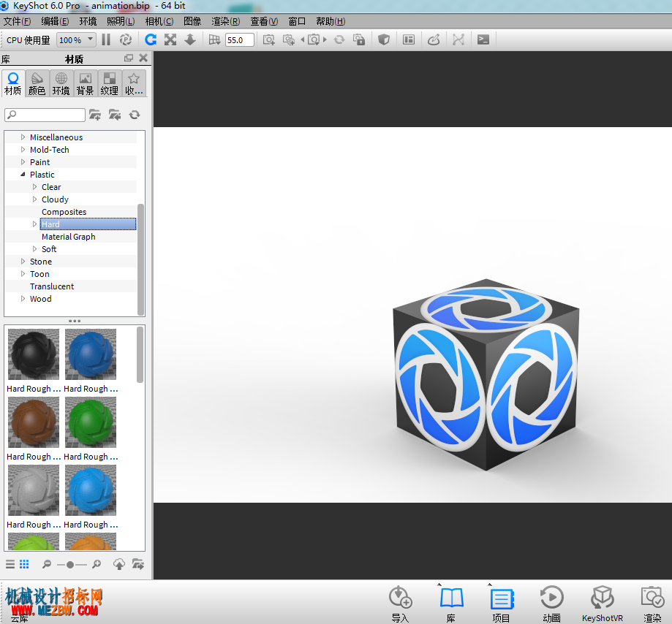Expand the Wood material category

click(23, 299)
